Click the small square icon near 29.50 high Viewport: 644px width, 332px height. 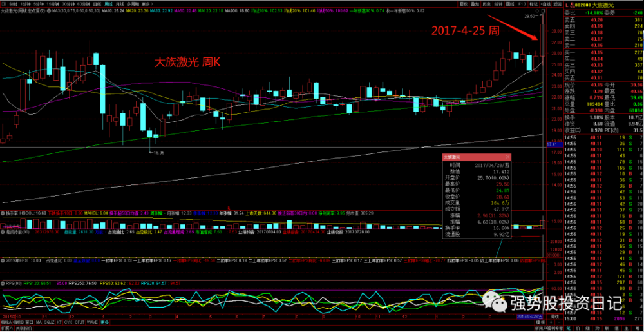coord(544,11)
